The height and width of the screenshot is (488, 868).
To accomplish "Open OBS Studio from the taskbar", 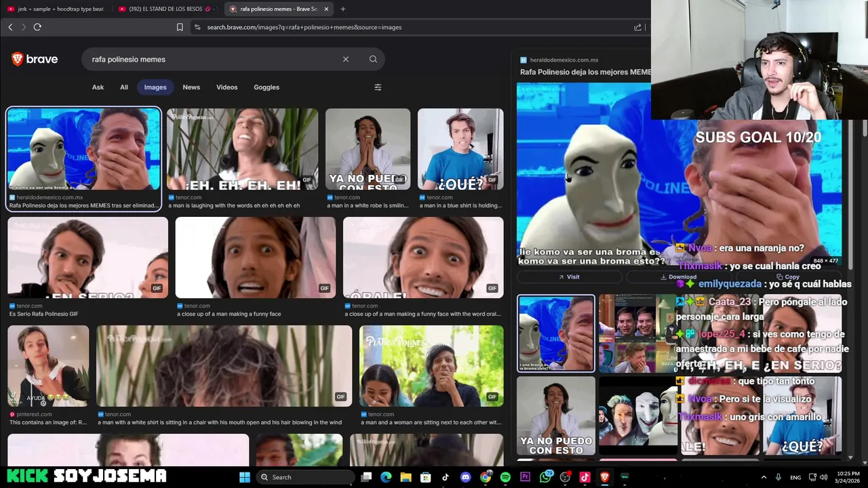I will pos(565,477).
